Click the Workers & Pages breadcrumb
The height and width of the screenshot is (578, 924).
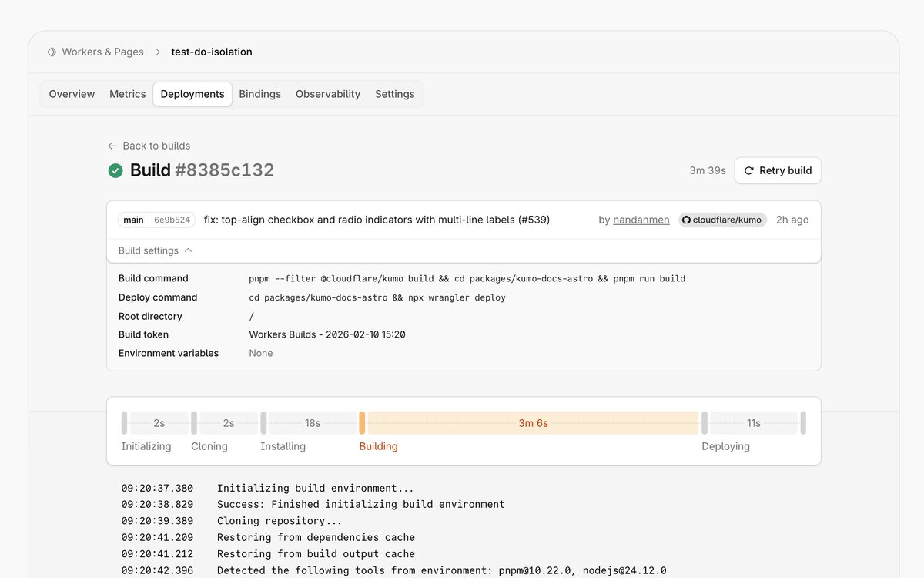point(95,52)
